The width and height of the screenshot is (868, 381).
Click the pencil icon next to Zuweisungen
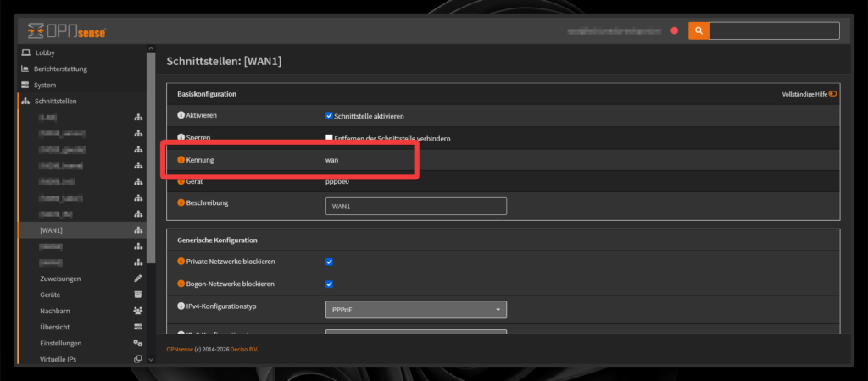pyautogui.click(x=138, y=279)
